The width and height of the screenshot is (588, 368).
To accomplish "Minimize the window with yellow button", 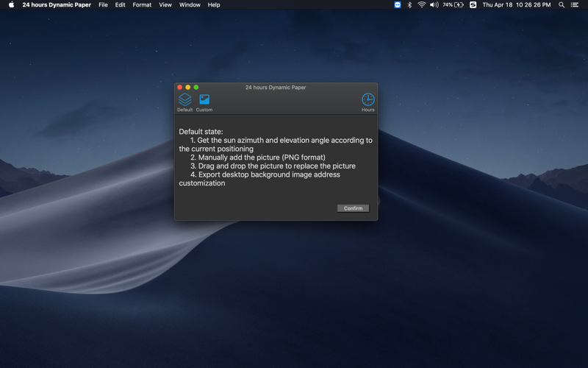I will pos(188,87).
